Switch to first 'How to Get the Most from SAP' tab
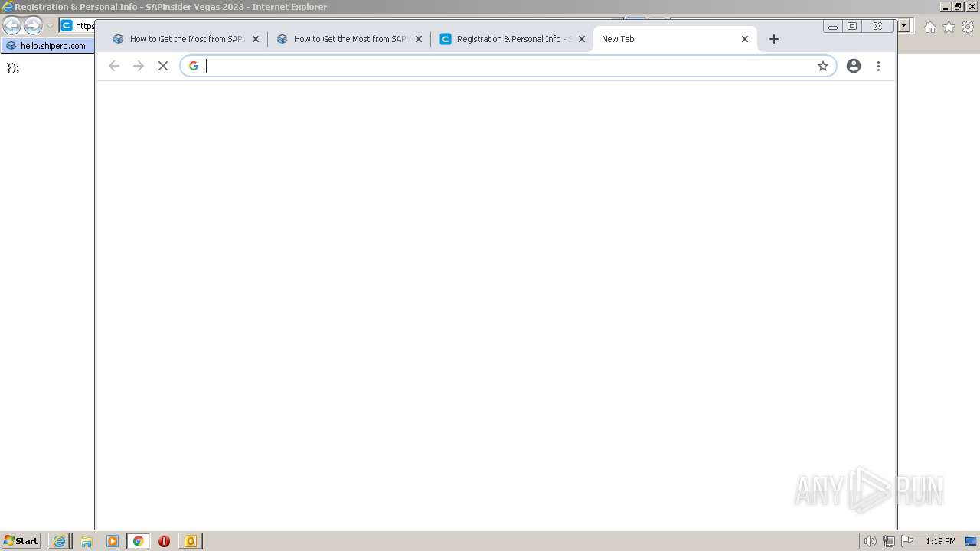Viewport: 980px width, 551px height. pyautogui.click(x=187, y=39)
